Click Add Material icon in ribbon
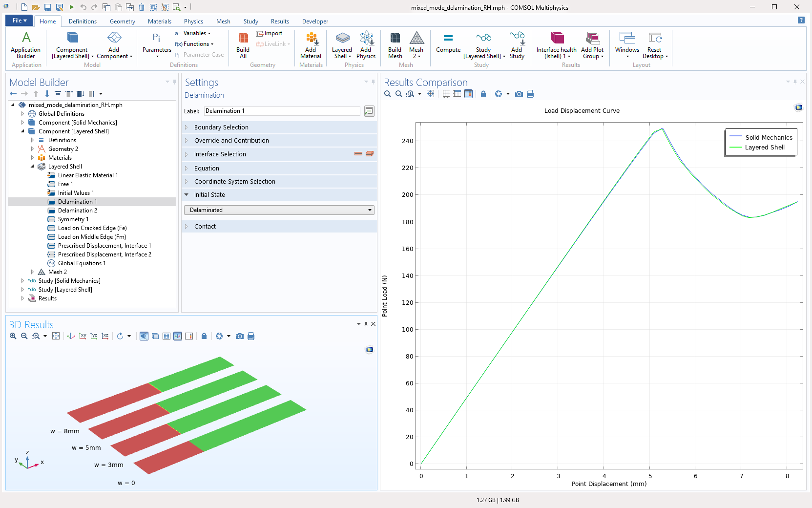 311,39
